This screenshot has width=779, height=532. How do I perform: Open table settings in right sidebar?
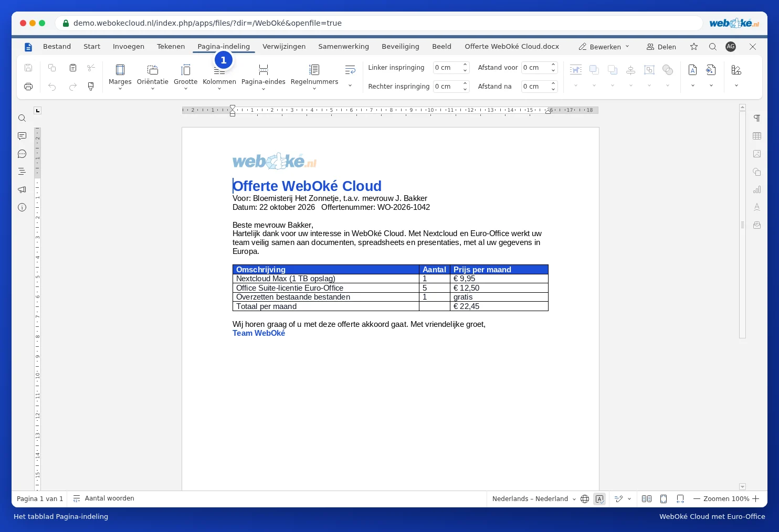pos(757,136)
